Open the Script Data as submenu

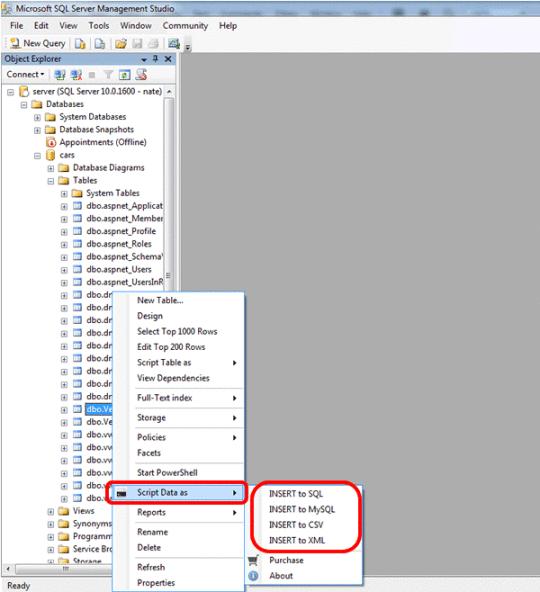click(x=179, y=493)
